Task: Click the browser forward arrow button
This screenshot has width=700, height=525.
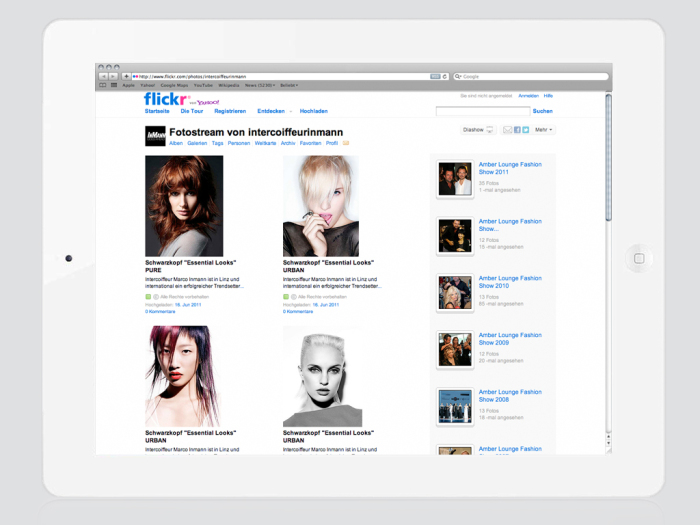Action: 113,76
